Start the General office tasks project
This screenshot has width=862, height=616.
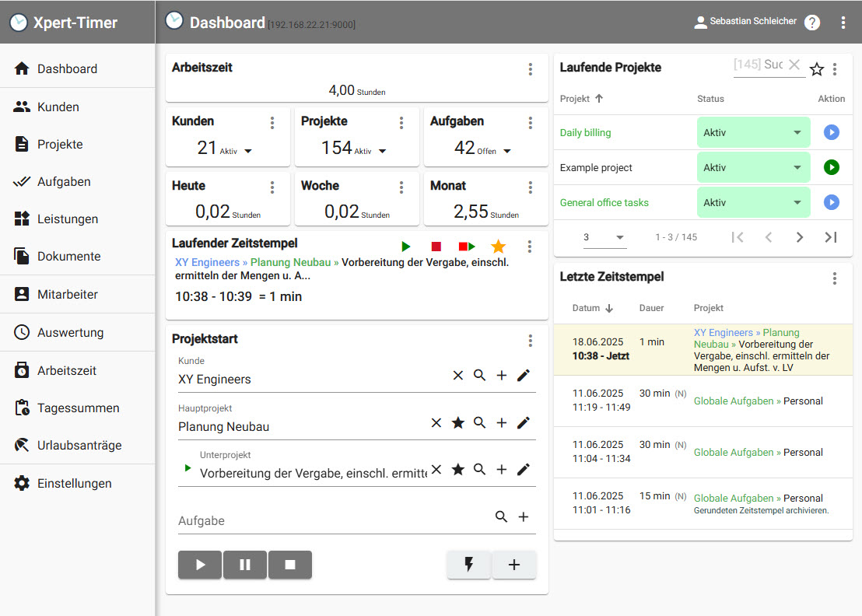click(831, 202)
